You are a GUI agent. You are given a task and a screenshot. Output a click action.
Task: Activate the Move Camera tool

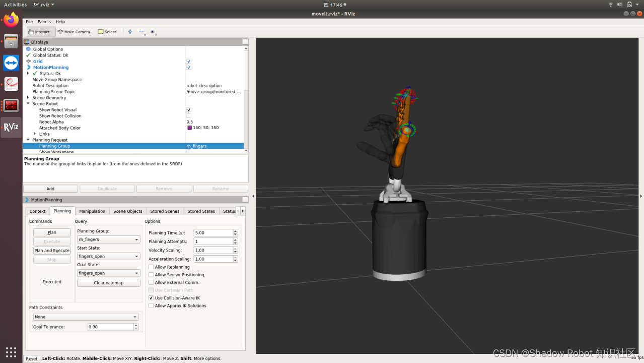coord(74,32)
